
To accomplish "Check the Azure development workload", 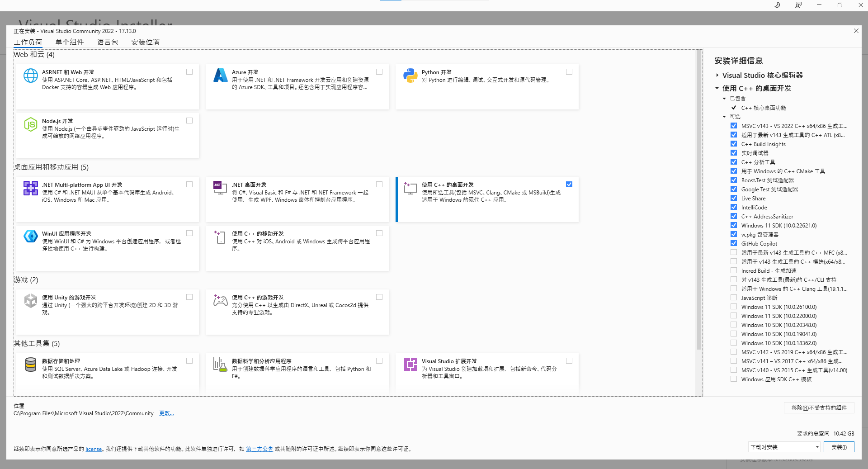I will [x=379, y=72].
